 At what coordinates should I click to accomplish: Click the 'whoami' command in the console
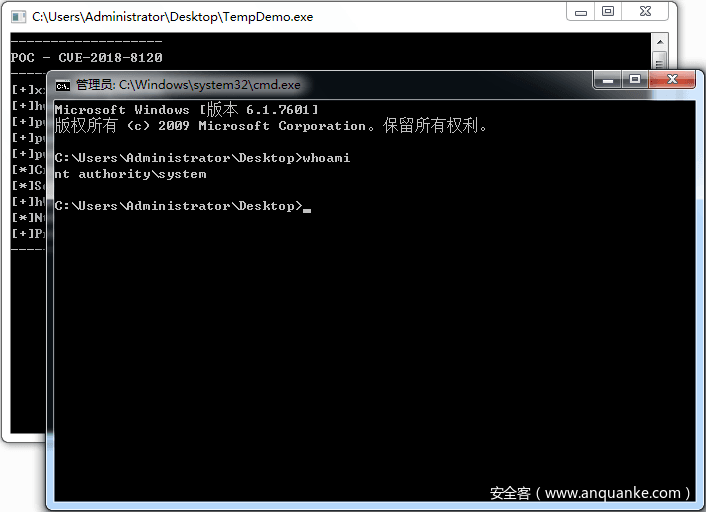coord(326,158)
